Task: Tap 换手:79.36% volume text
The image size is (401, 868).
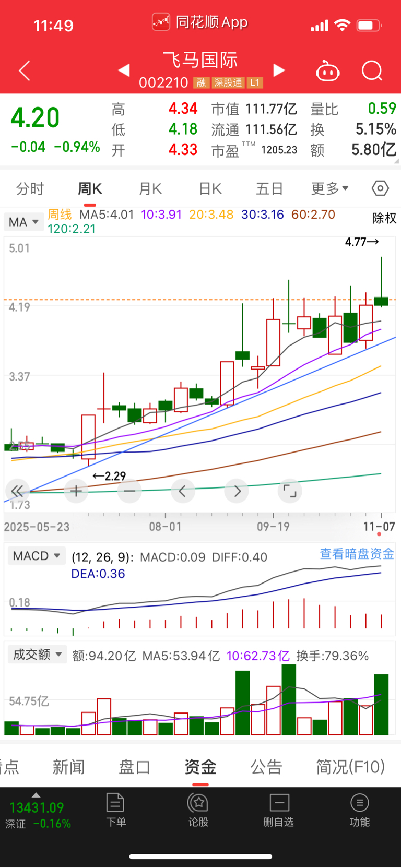Action: [x=333, y=656]
